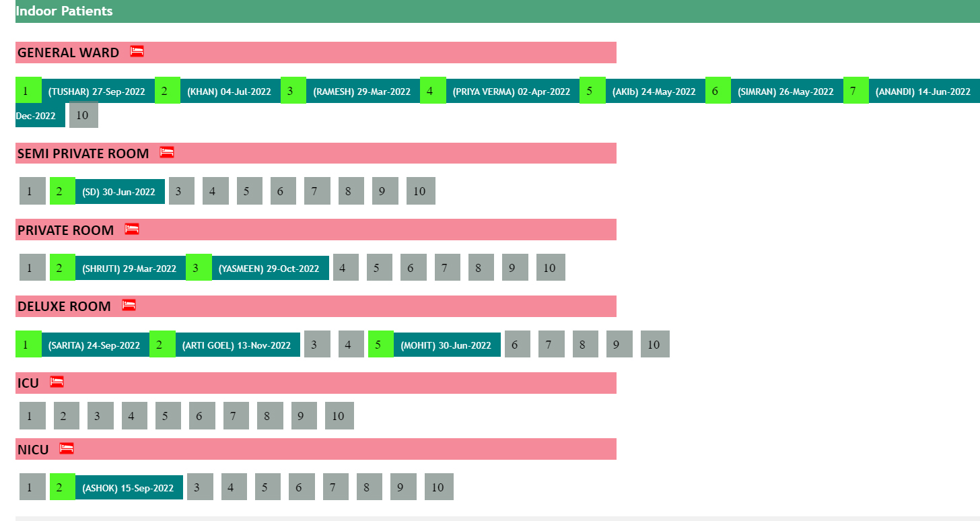
Task: Select empty bed 5 in Semi Private Room
Action: (250, 191)
